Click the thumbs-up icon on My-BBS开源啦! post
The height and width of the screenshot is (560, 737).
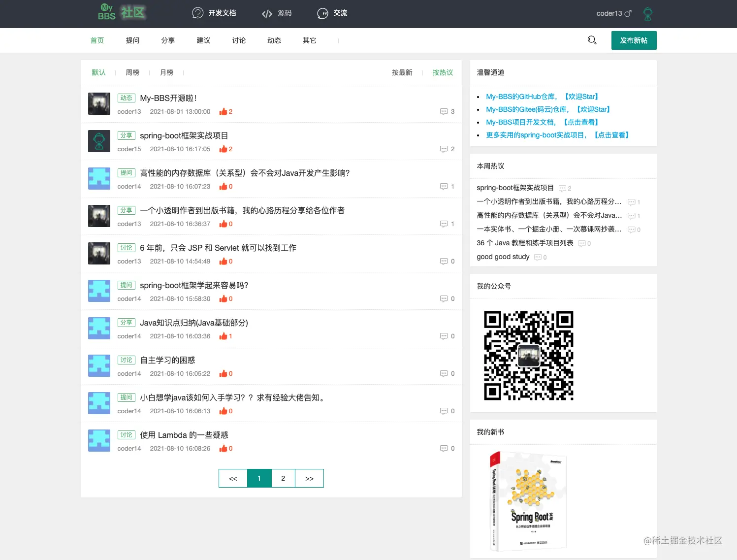click(223, 112)
